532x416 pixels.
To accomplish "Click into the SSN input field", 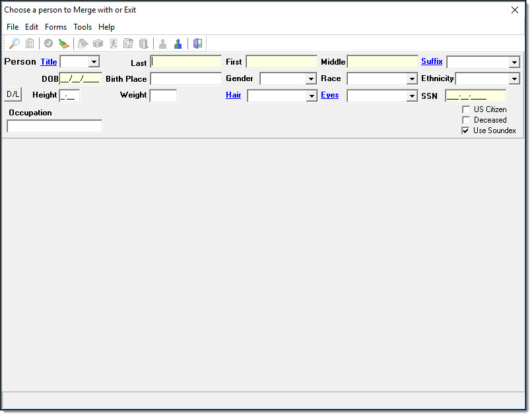I will coord(475,96).
